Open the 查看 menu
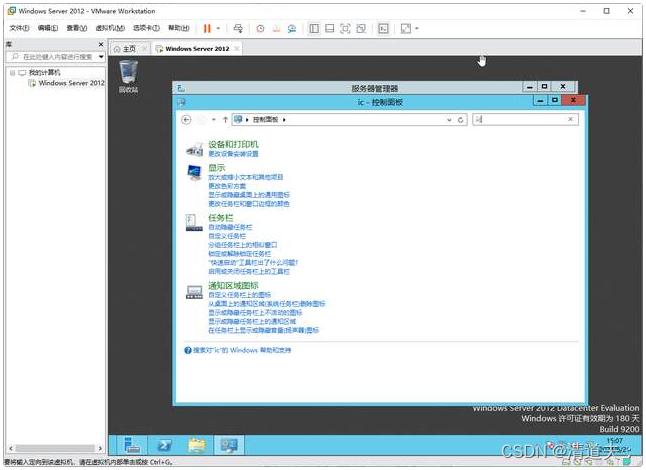This screenshot has width=646, height=470. coord(77,28)
